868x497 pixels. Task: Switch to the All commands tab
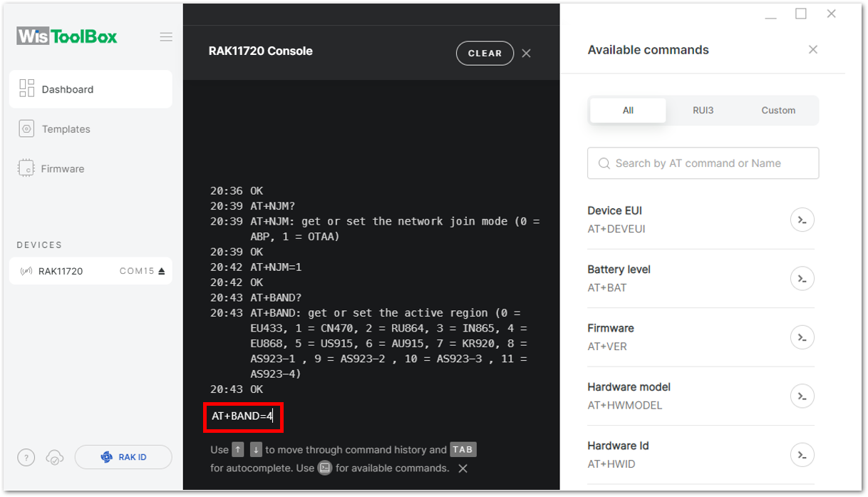click(628, 111)
